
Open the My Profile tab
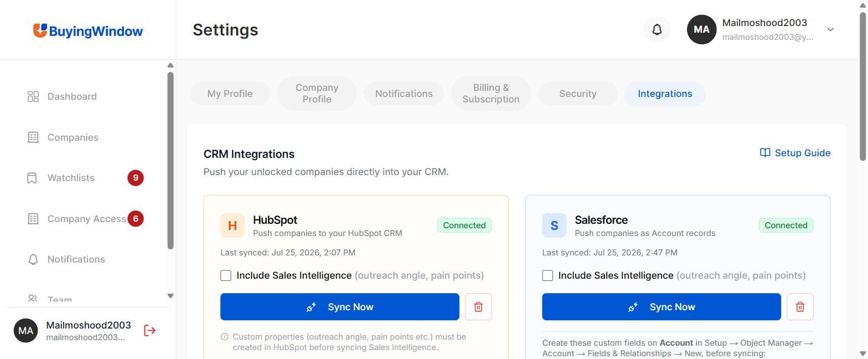(x=230, y=94)
